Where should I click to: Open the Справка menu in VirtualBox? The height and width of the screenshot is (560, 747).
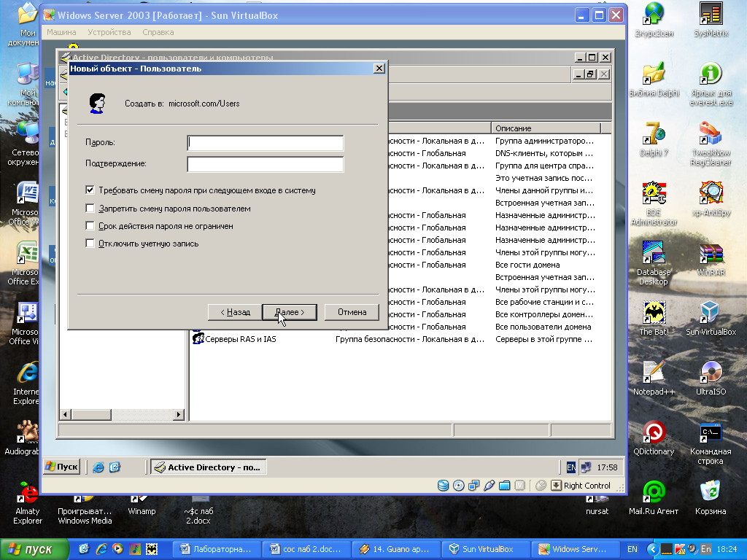[158, 32]
